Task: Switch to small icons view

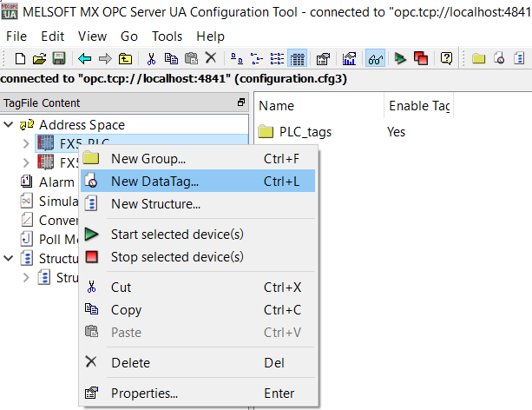Action: tap(257, 59)
